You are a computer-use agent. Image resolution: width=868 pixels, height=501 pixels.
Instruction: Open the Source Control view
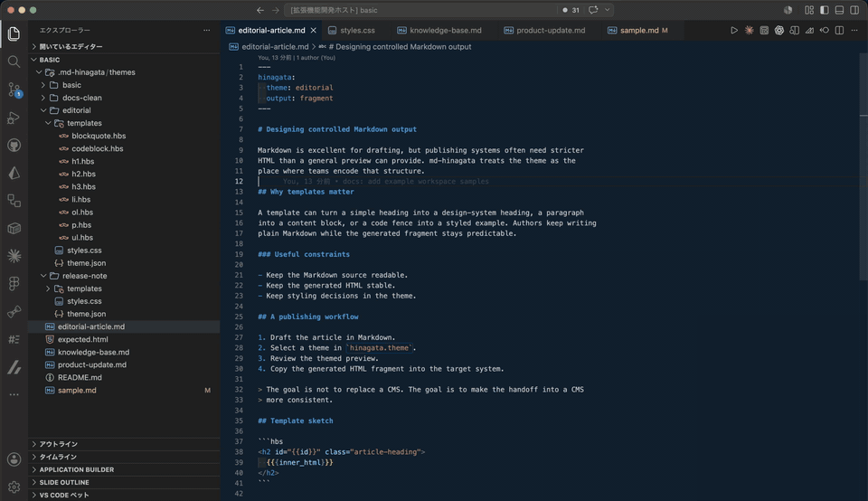click(14, 90)
